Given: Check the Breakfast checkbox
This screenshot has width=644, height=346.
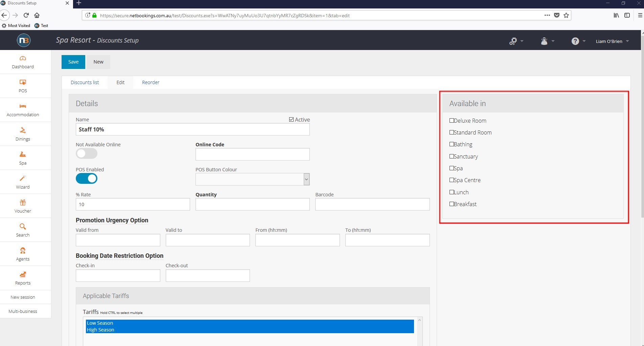Looking at the screenshot, I should (x=452, y=204).
